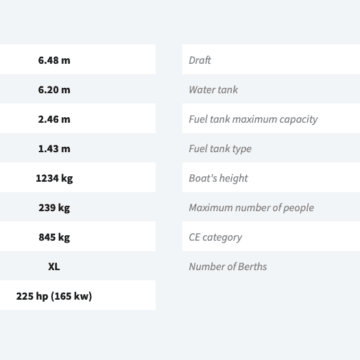
Task: Click the white row containing CE category
Action: click(271, 236)
